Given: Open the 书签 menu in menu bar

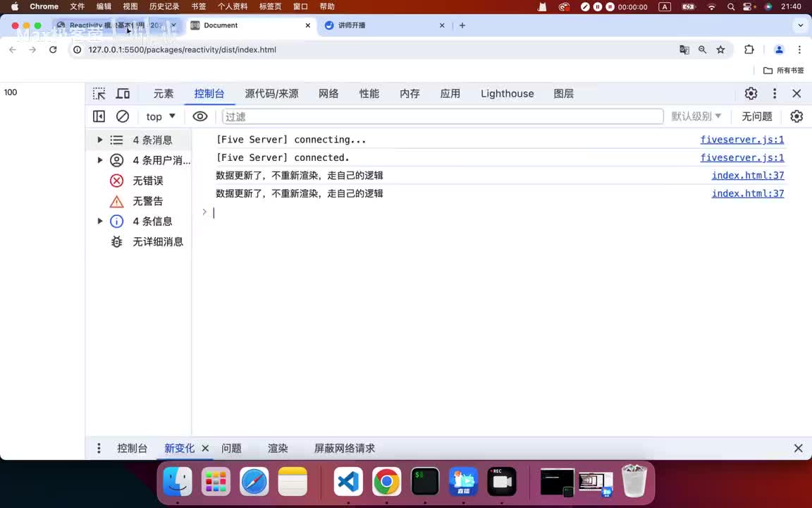Looking at the screenshot, I should coord(198,7).
